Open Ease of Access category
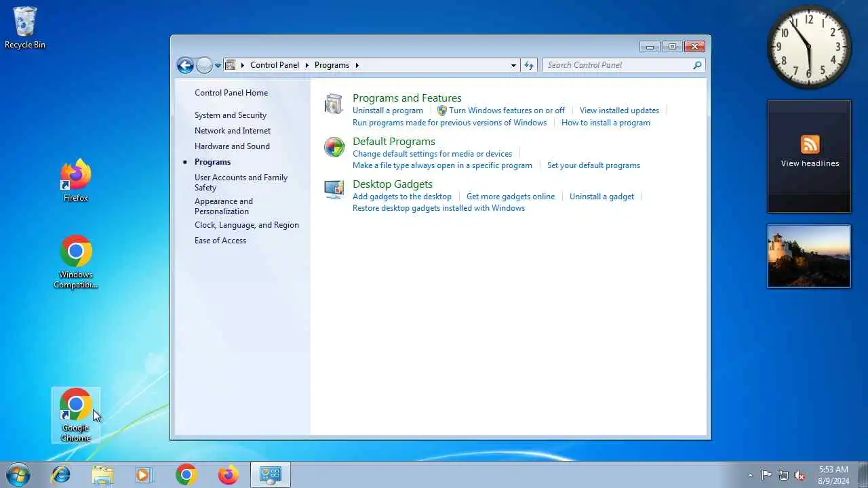The height and width of the screenshot is (488, 868). tap(220, 241)
